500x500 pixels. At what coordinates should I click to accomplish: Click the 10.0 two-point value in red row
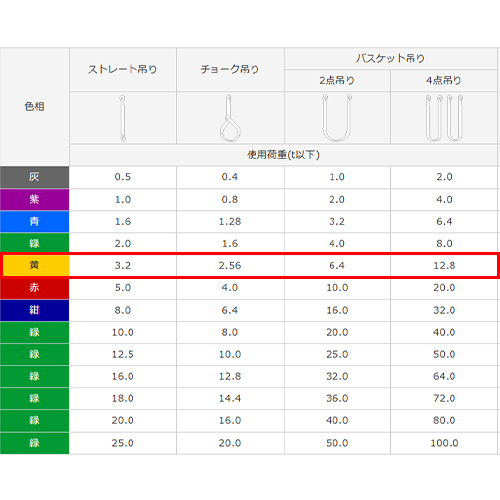pos(337,287)
